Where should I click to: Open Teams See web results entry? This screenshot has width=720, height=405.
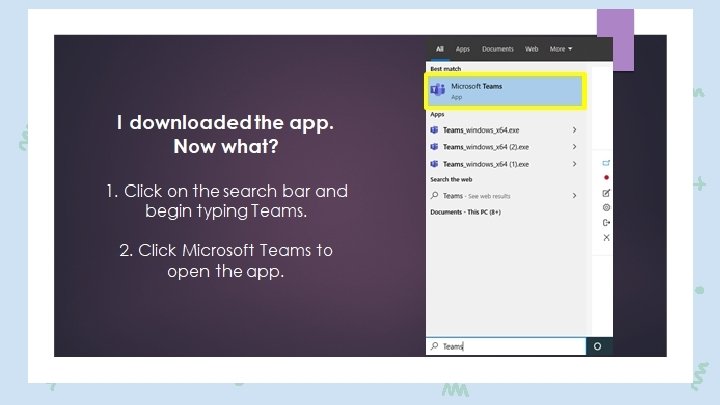coord(504,196)
